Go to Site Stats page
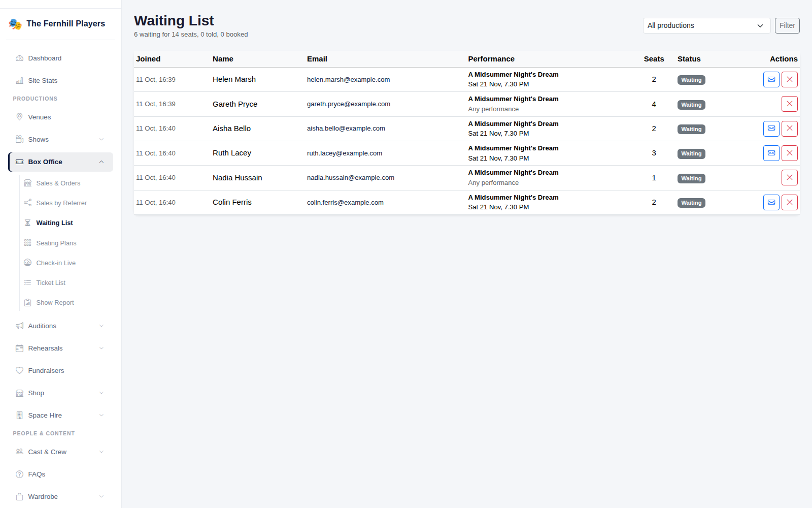Image resolution: width=812 pixels, height=508 pixels. 60,81
